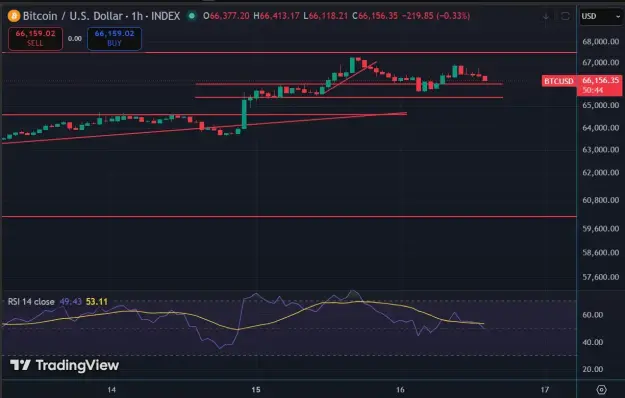This screenshot has height=398, width=625.
Task: Click the 62,000.00 price axis label
Action: click(601, 173)
